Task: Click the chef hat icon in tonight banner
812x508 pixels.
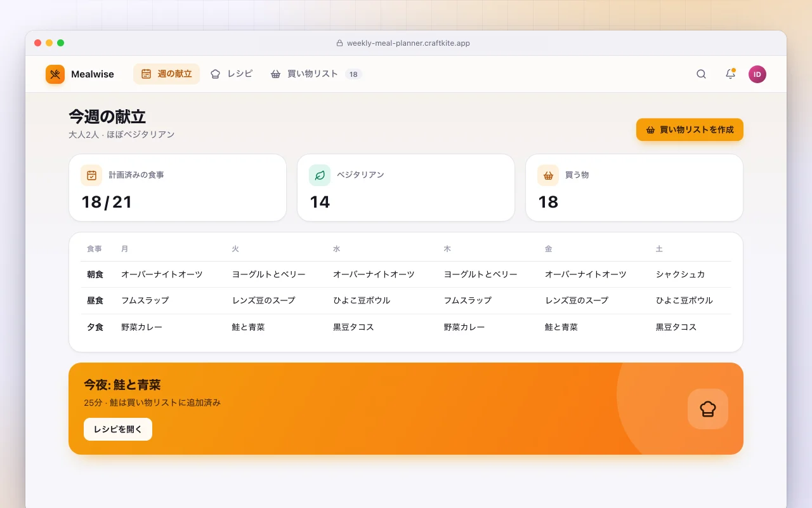Action: 708,409
